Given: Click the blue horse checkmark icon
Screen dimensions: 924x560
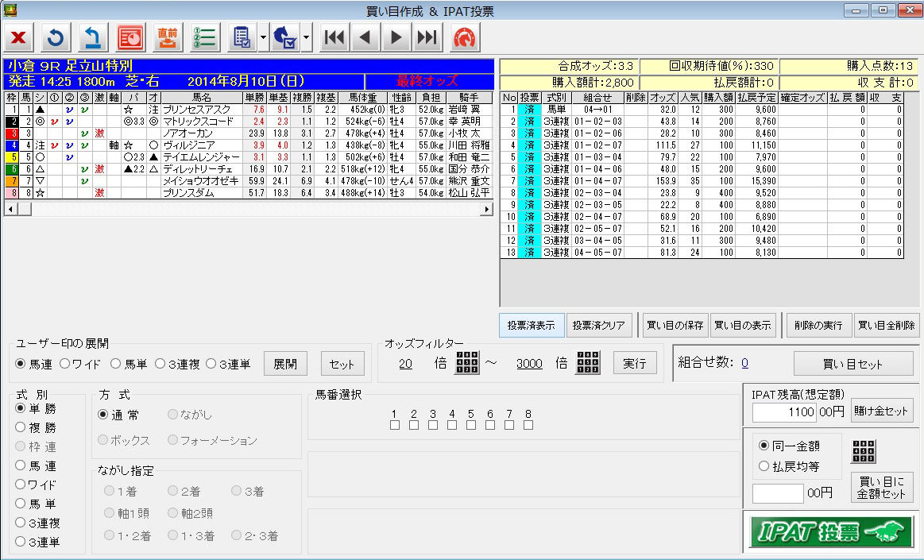Looking at the screenshot, I should [285, 37].
